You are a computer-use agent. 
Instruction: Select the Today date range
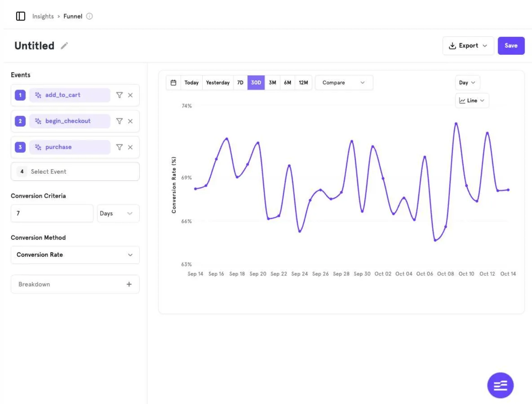[191, 83]
